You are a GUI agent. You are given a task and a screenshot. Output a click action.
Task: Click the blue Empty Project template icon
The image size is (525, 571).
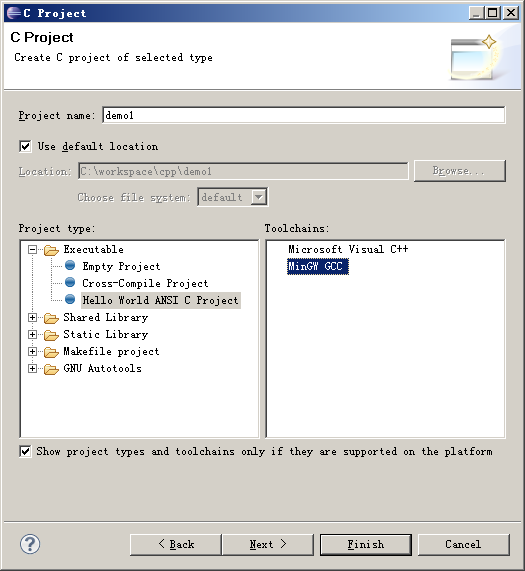coord(70,265)
